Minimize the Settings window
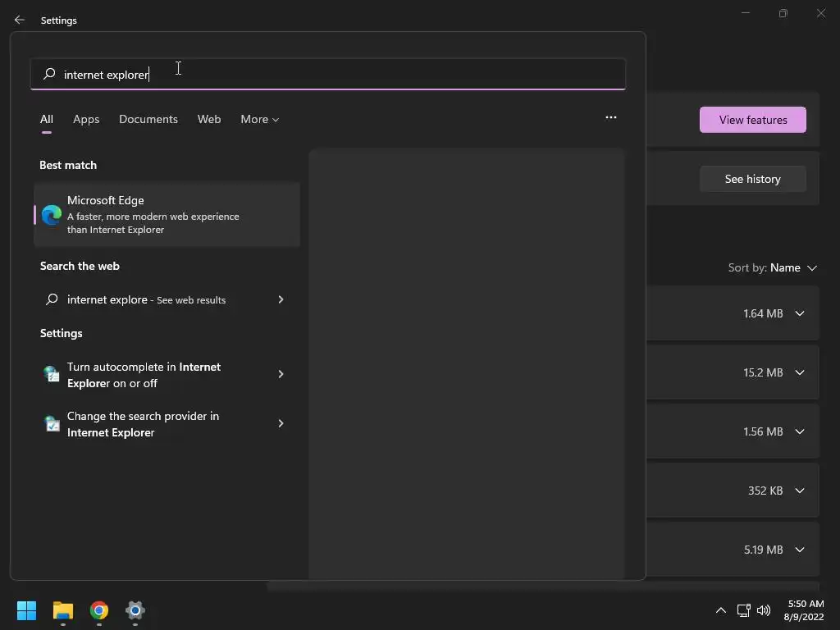This screenshot has width=840, height=630. pos(745,13)
